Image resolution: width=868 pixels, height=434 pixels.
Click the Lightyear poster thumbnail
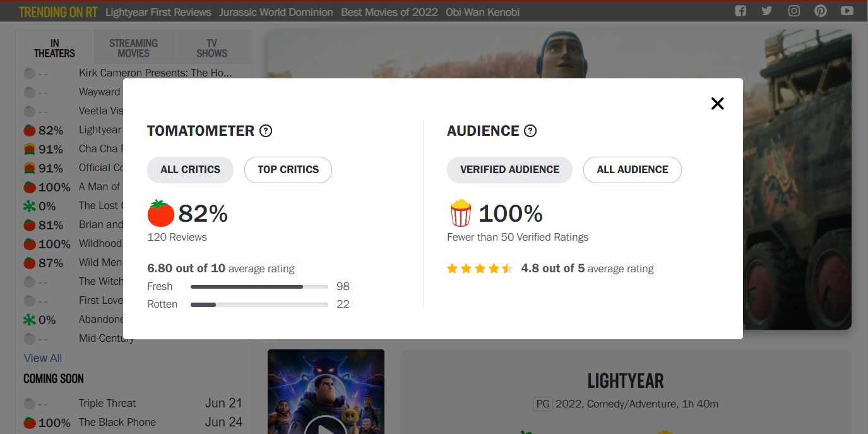click(326, 392)
